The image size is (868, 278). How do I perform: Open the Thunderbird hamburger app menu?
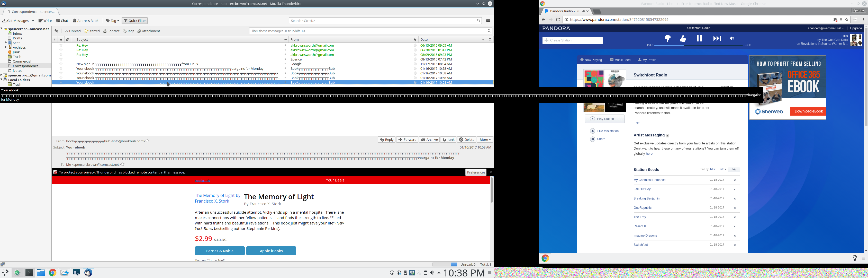(488, 21)
